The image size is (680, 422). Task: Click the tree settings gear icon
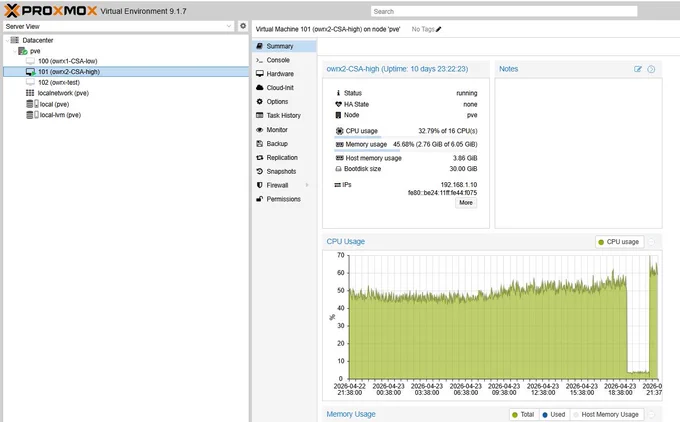243,26
